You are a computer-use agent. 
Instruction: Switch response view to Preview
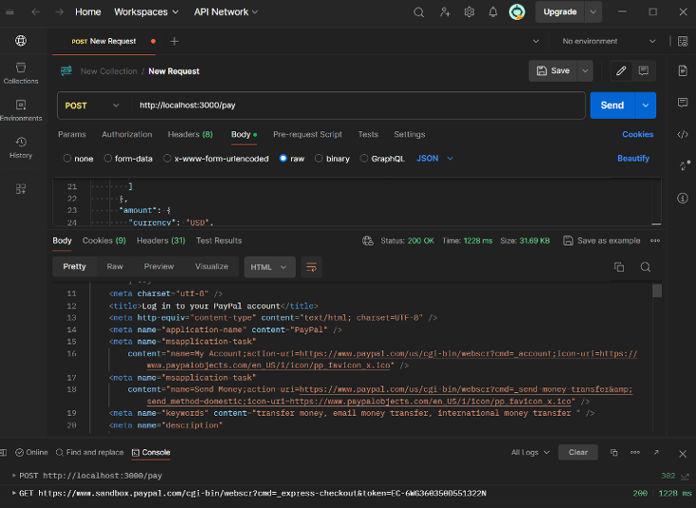pyautogui.click(x=158, y=267)
